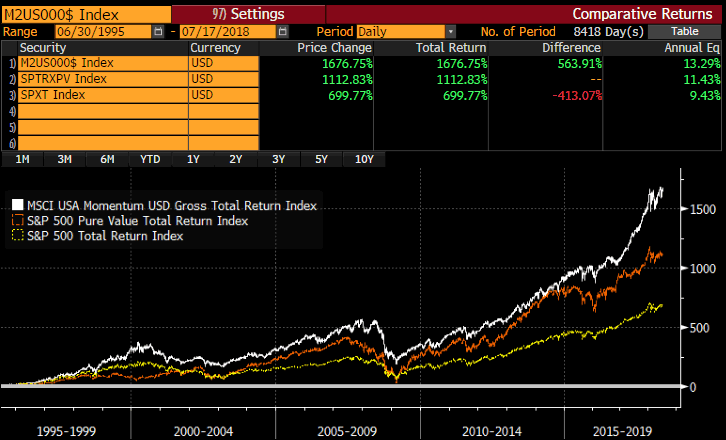This screenshot has height=440, width=726.
Task: Click the S&P 500 Pure Value legend label
Action: click(x=138, y=220)
